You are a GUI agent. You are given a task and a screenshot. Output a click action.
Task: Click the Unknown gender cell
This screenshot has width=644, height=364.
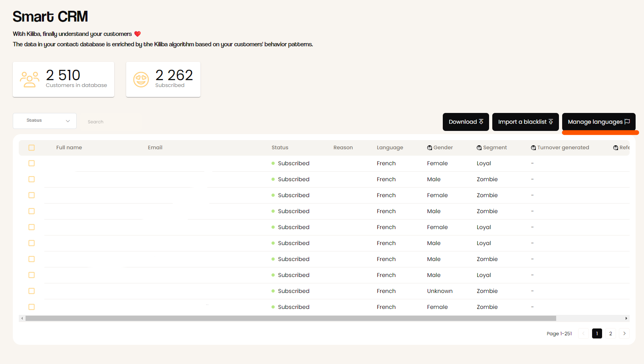[440, 291]
